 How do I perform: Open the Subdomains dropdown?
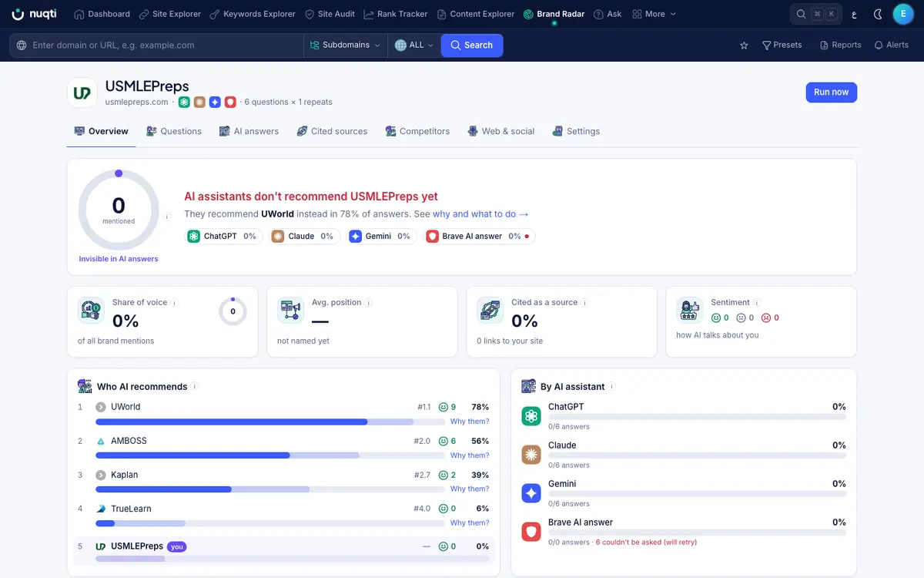click(x=345, y=45)
